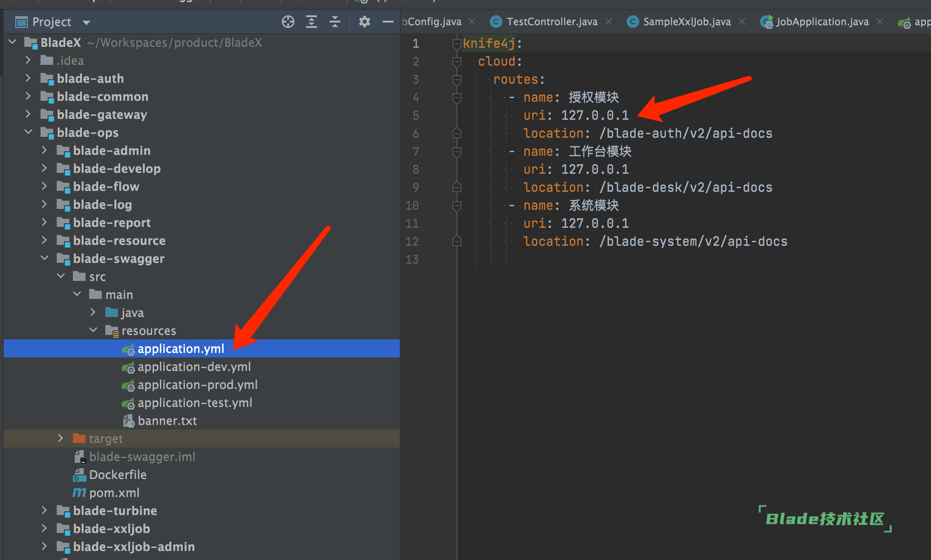Expand the target folder

(x=61, y=438)
